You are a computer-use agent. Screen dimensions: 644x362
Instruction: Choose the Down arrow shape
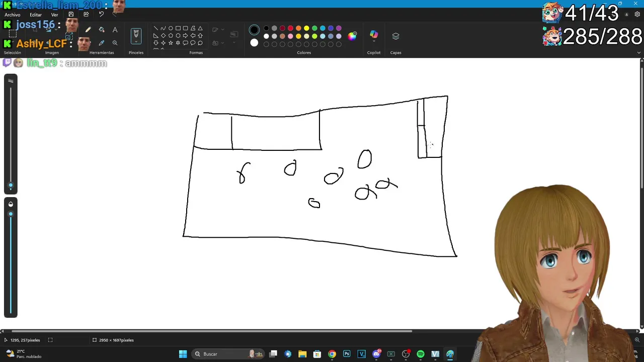click(156, 43)
